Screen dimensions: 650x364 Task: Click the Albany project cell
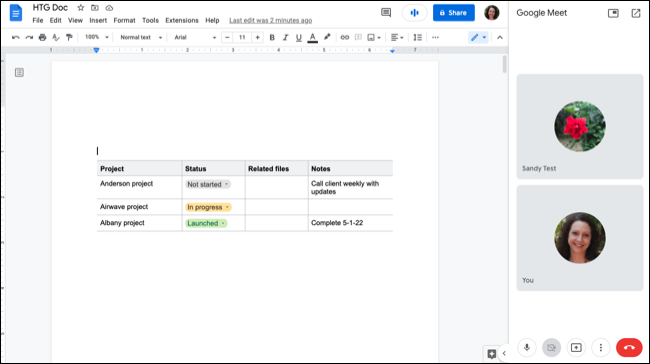pyautogui.click(x=139, y=223)
